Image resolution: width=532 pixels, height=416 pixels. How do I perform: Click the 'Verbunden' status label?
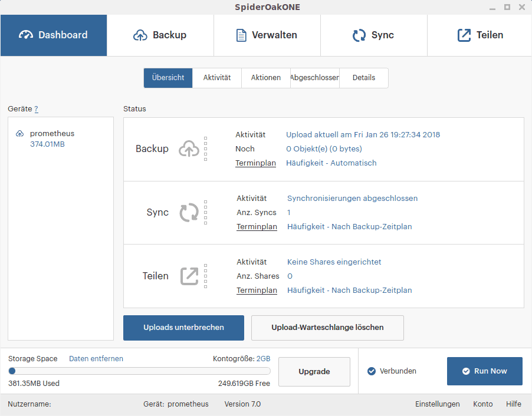coord(398,371)
